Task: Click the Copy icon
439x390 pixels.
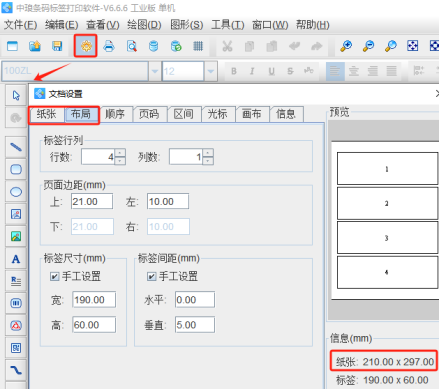Action: point(249,46)
